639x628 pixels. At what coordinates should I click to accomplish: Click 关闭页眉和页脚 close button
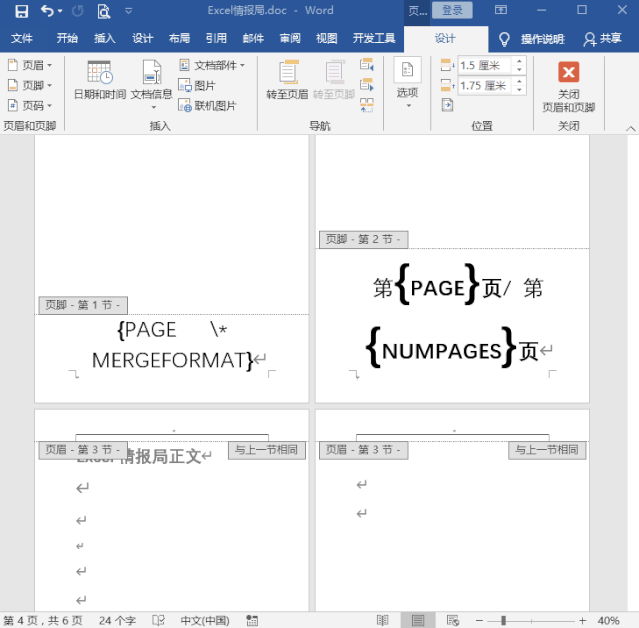tap(568, 86)
